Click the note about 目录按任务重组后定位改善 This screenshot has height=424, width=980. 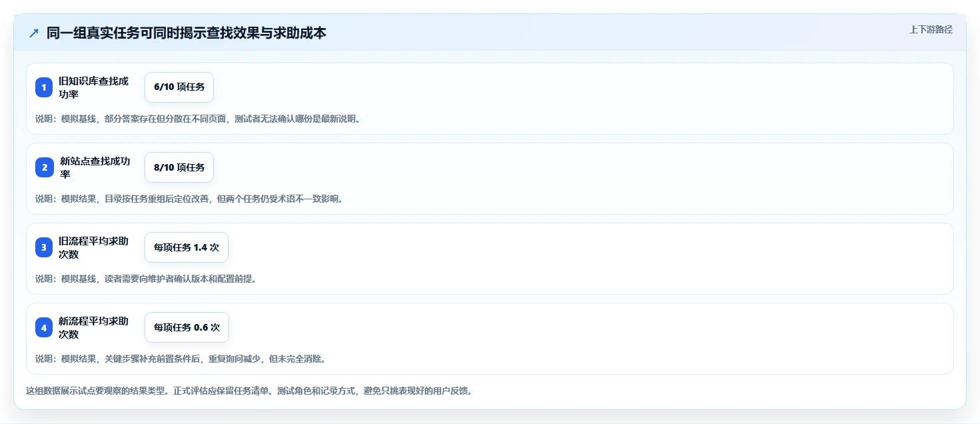(189, 199)
